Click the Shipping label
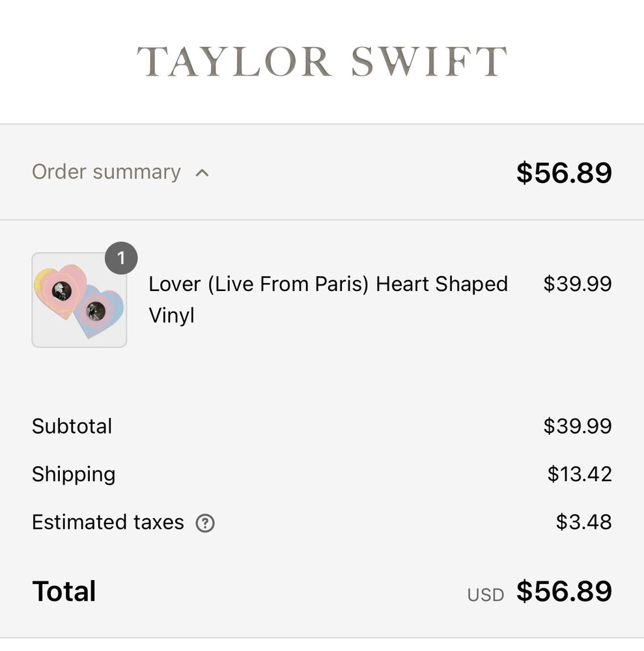This screenshot has width=644, height=651. (x=74, y=474)
